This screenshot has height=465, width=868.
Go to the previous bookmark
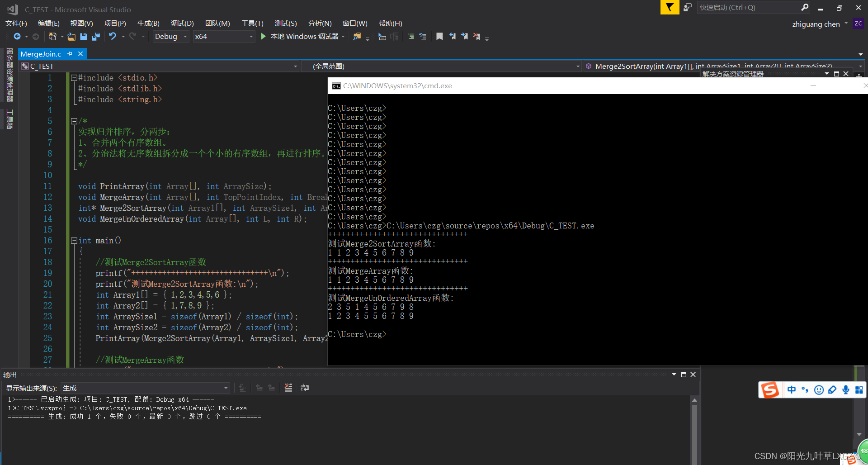tap(452, 37)
